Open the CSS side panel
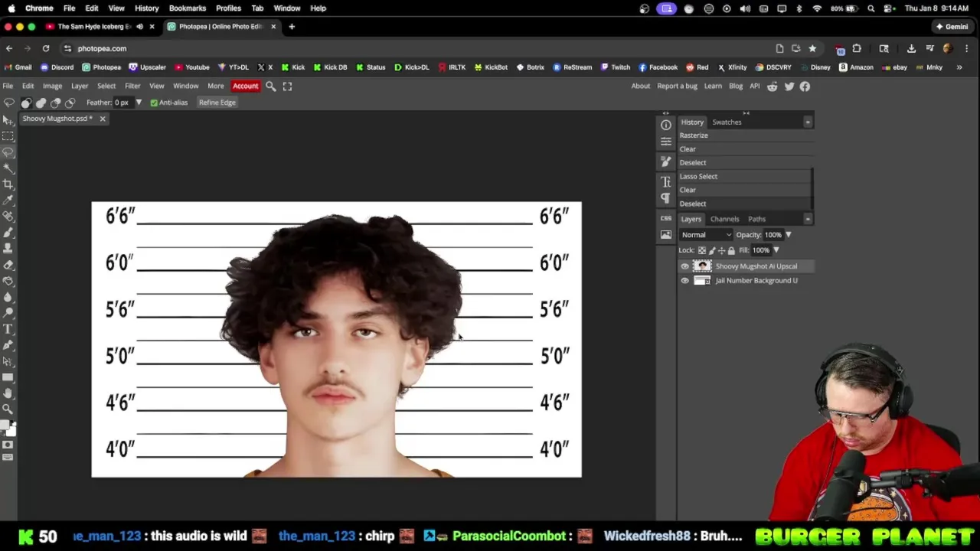The width and height of the screenshot is (980, 551). click(x=666, y=218)
